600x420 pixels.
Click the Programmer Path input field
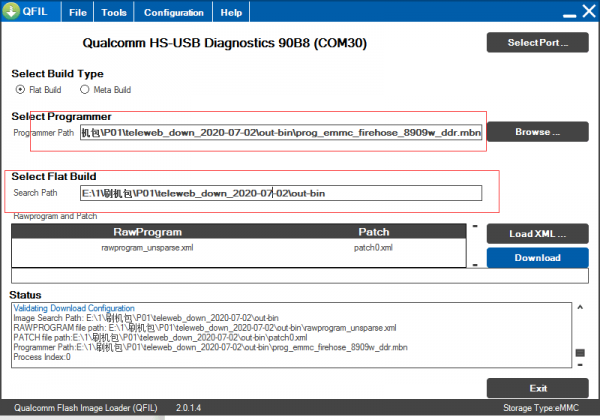pos(281,132)
